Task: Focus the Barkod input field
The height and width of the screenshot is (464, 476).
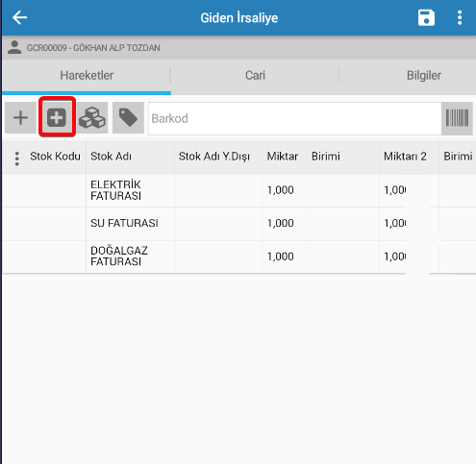Action: click(295, 118)
